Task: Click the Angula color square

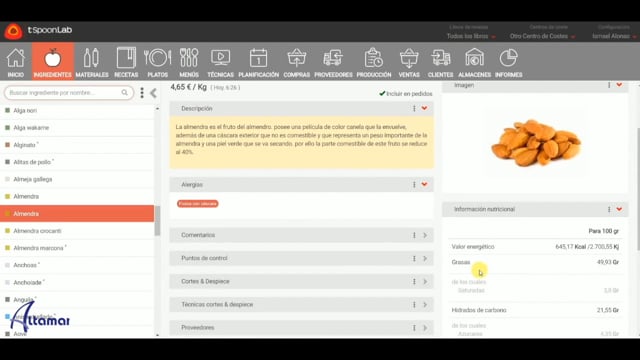Action: tap(7, 299)
